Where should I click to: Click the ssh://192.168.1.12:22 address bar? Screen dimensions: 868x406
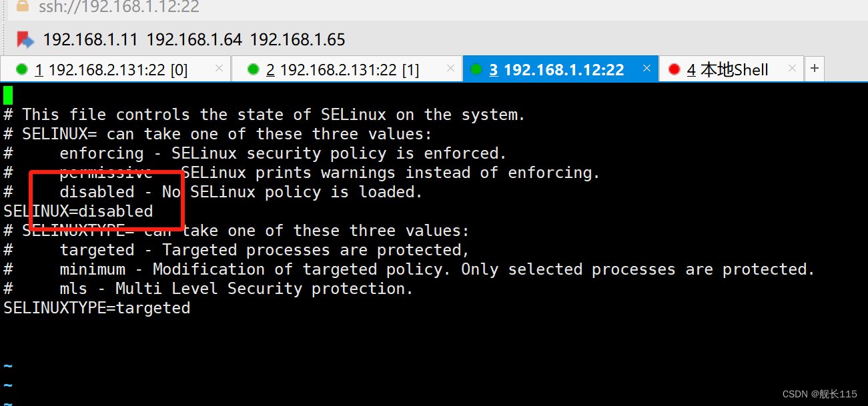tap(119, 8)
